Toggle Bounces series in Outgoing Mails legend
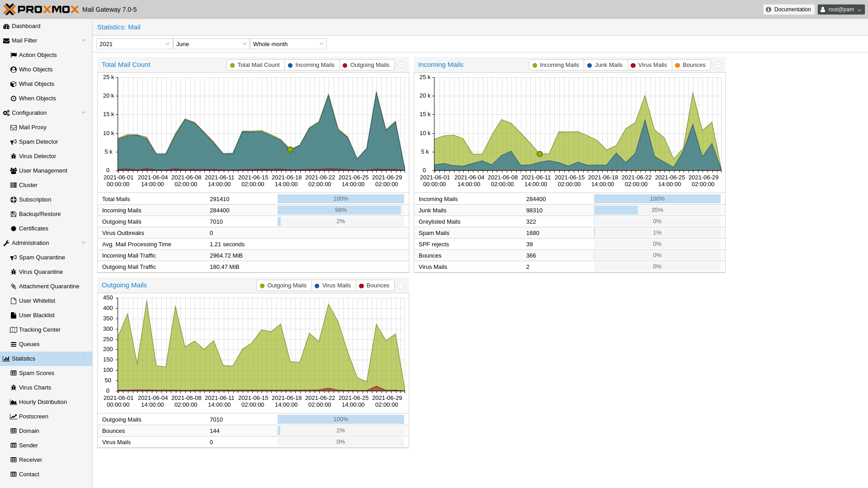The image size is (868, 488). (374, 286)
